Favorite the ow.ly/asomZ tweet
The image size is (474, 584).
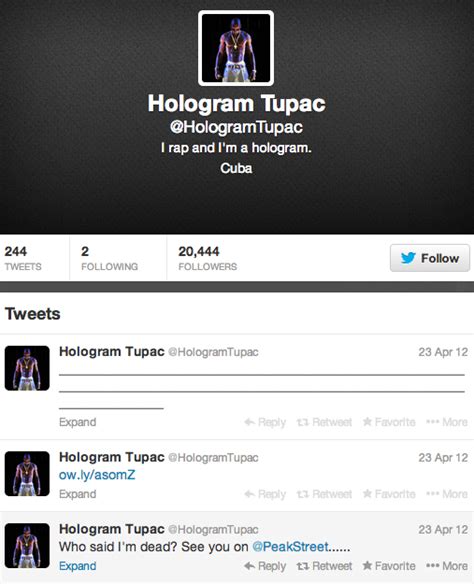click(x=389, y=494)
